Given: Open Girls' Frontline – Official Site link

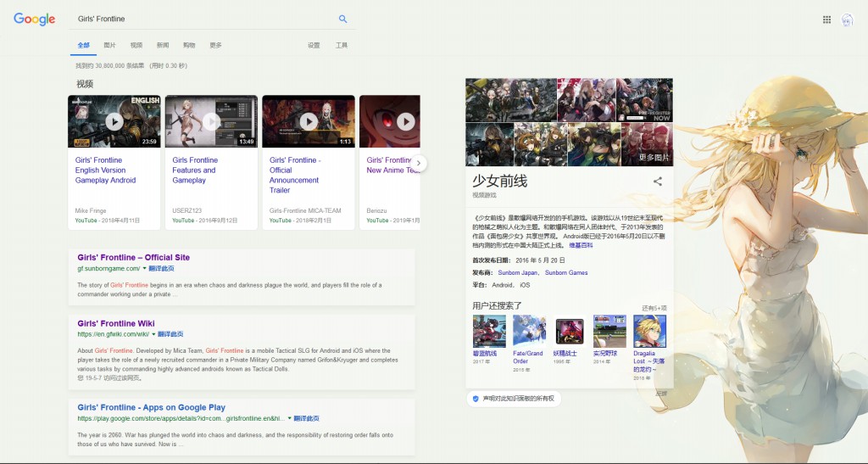Looking at the screenshot, I should tap(133, 257).
